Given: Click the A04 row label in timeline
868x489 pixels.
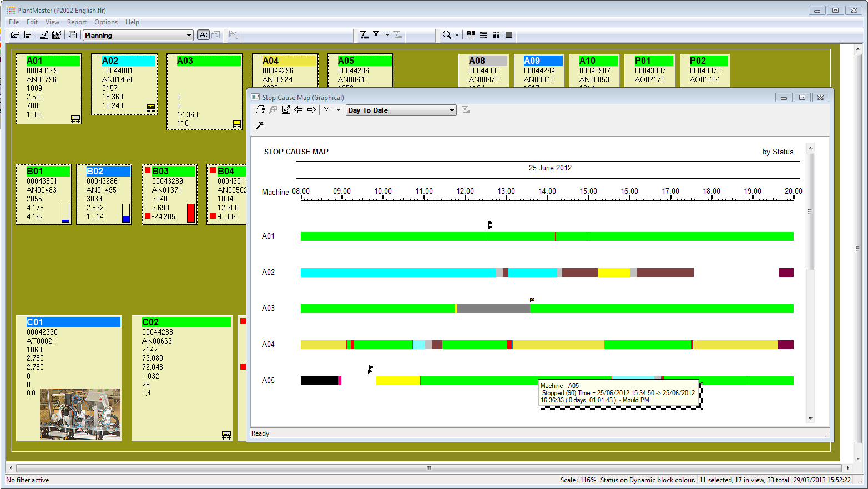Looking at the screenshot, I should [x=268, y=344].
